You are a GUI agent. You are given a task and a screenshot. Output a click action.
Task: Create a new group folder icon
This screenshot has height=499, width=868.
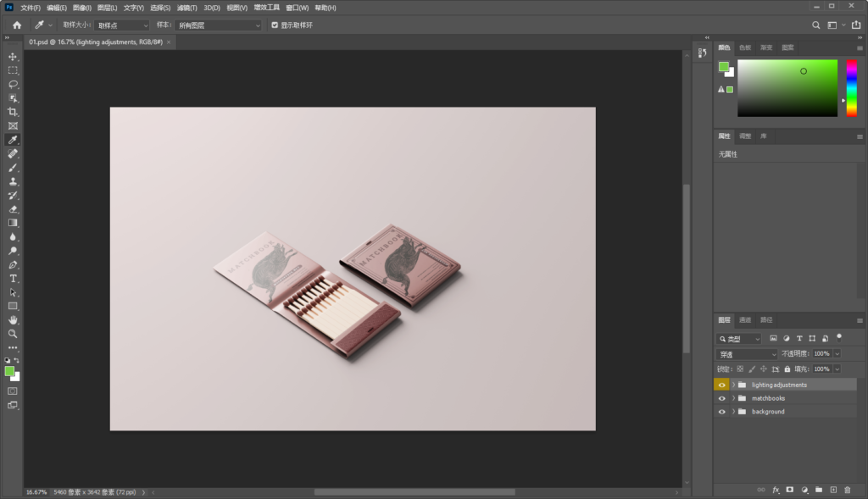(819, 490)
